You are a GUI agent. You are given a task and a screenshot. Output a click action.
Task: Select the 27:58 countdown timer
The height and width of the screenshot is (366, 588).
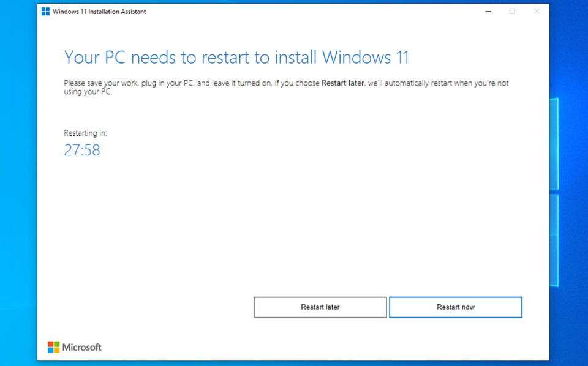click(x=82, y=150)
